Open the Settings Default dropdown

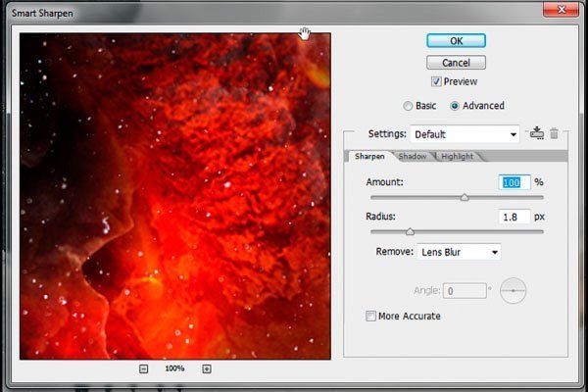tap(465, 134)
